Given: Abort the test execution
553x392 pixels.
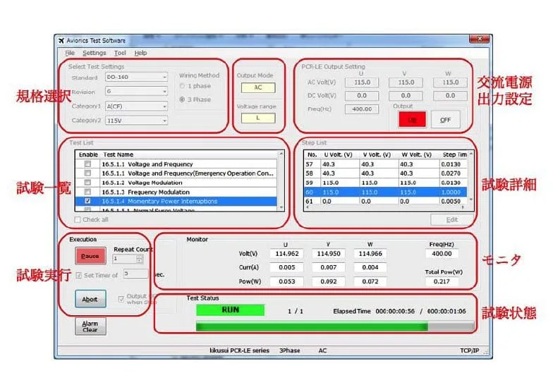Looking at the screenshot, I should point(90,298).
